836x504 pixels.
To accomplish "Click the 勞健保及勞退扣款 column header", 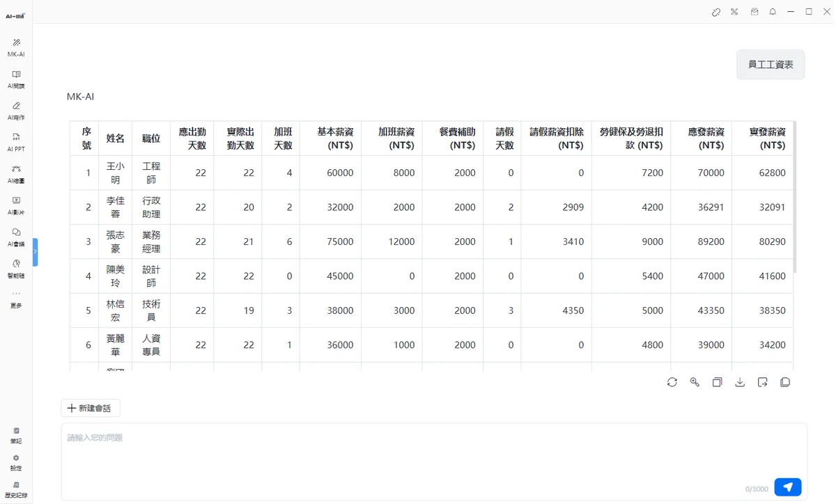I will click(x=631, y=139).
